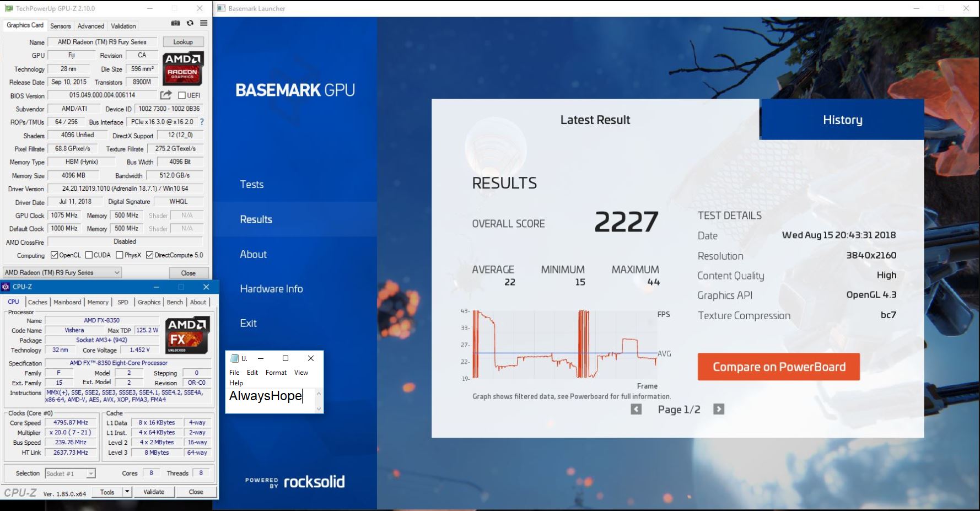The height and width of the screenshot is (511, 980).
Task: Click the FPS graph in results
Action: click(x=565, y=345)
